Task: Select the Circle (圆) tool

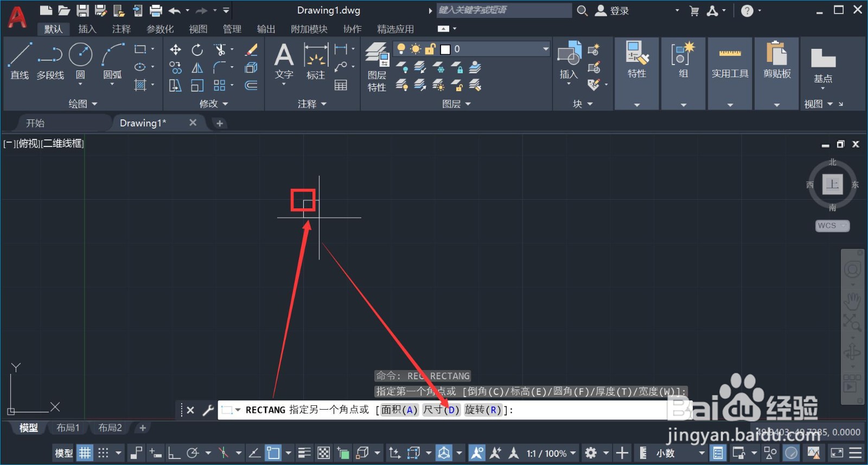Action: 80,61
